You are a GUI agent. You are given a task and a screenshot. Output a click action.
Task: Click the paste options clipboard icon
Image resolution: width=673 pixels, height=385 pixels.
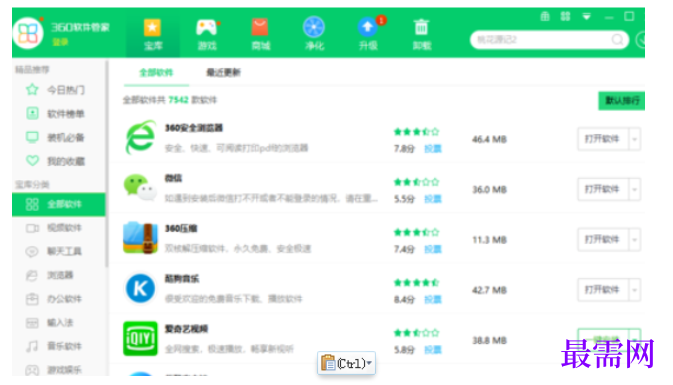[x=328, y=363]
